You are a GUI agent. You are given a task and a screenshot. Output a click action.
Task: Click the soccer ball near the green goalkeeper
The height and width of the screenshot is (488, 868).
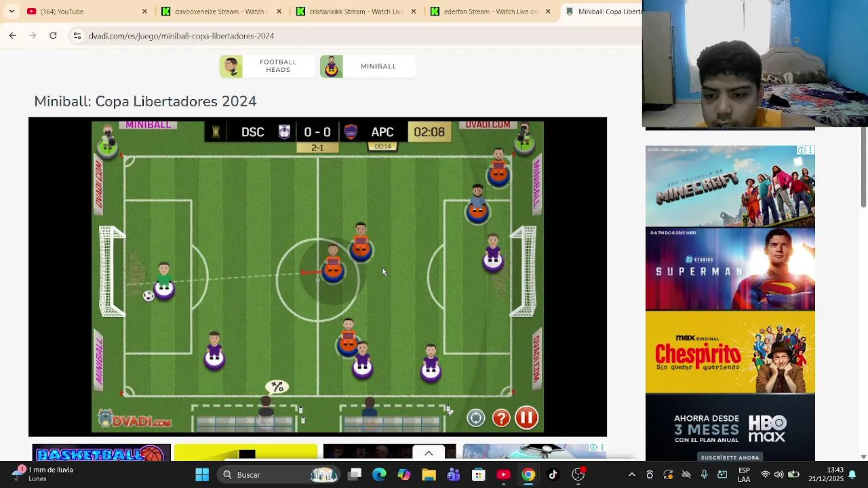[149, 296]
